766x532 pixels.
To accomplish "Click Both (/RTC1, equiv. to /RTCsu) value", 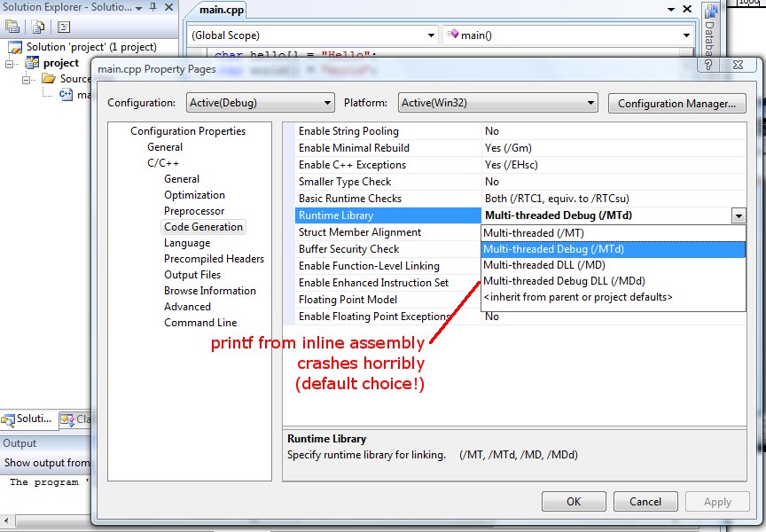I will coord(557,199).
